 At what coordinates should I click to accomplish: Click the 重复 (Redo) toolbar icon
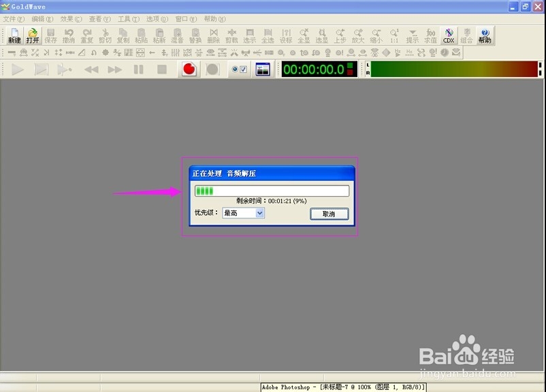tap(87, 36)
